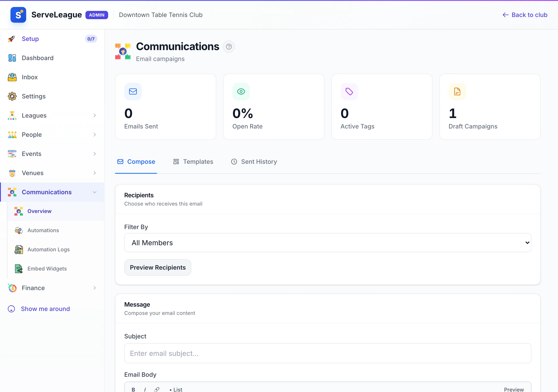
Task: Insert a bullet List in email body
Action: [176, 390]
